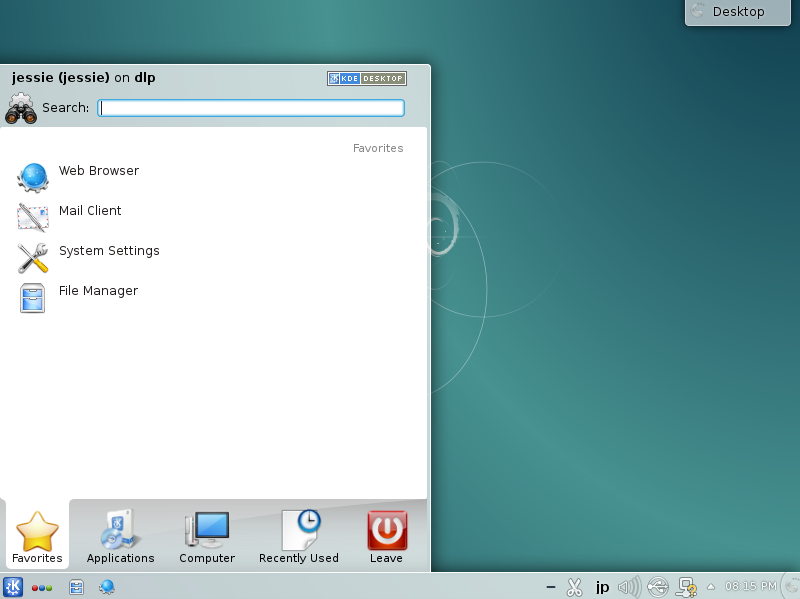
Task: Open the KDE application launcher button
Action: [13, 587]
